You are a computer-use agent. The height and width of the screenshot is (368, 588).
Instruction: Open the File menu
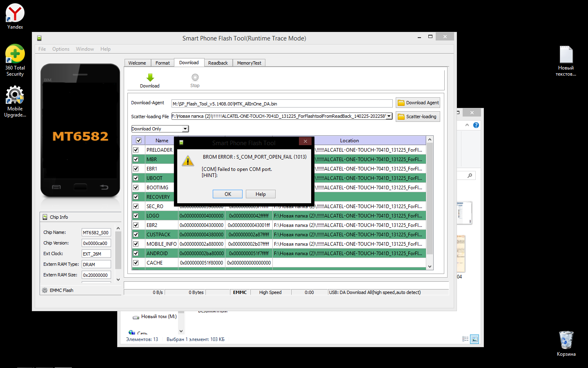42,49
